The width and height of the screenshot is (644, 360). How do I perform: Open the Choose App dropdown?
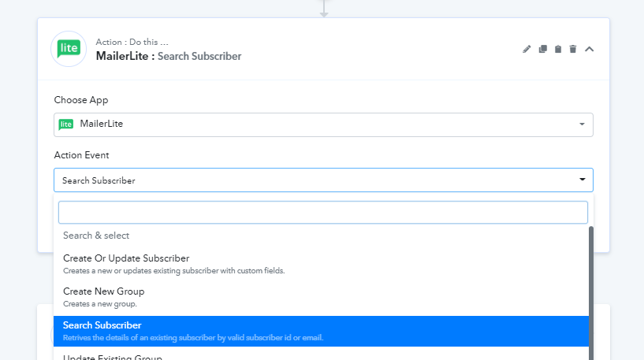tap(323, 124)
